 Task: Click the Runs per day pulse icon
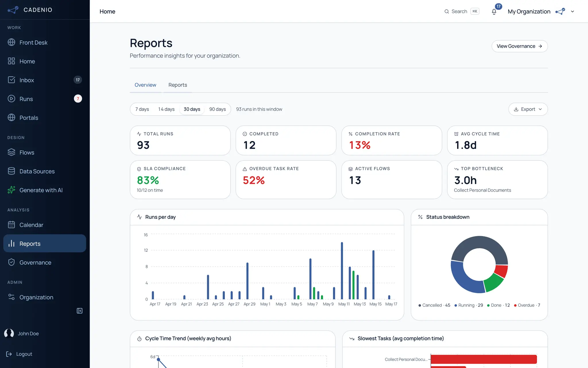point(140,217)
